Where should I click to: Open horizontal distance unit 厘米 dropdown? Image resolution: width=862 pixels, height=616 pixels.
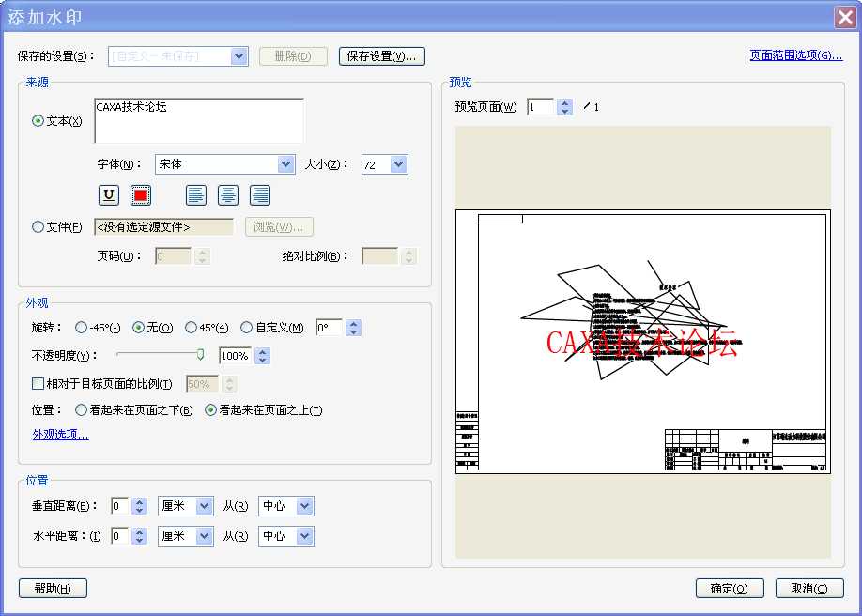coord(205,535)
